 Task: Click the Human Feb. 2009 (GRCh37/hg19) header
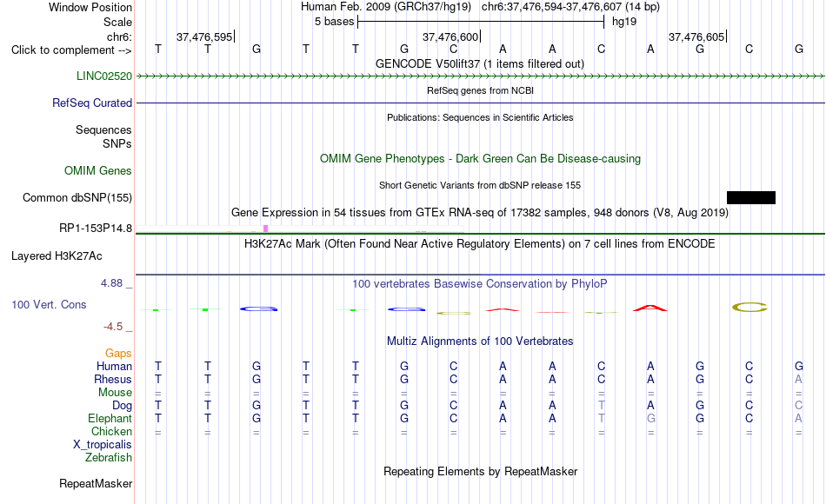point(385,7)
